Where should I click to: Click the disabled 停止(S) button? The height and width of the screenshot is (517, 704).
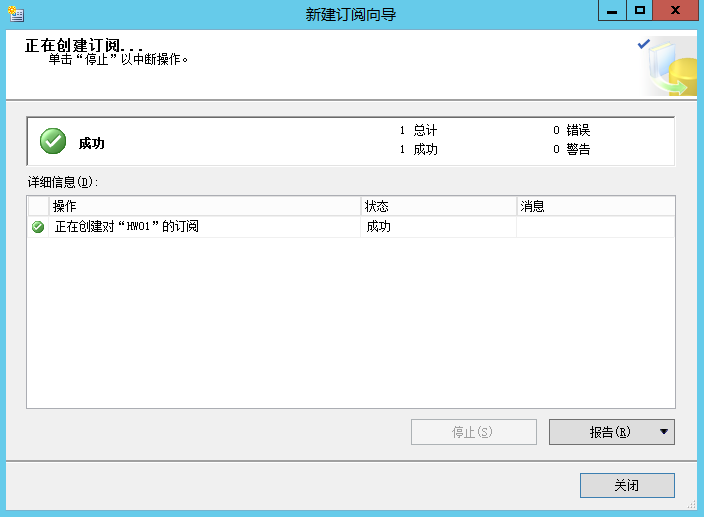tap(474, 432)
